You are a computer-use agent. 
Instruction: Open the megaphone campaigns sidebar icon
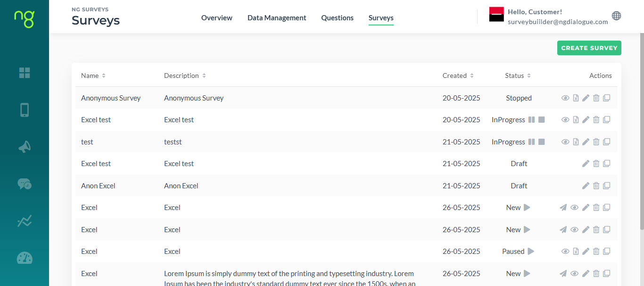point(25,147)
